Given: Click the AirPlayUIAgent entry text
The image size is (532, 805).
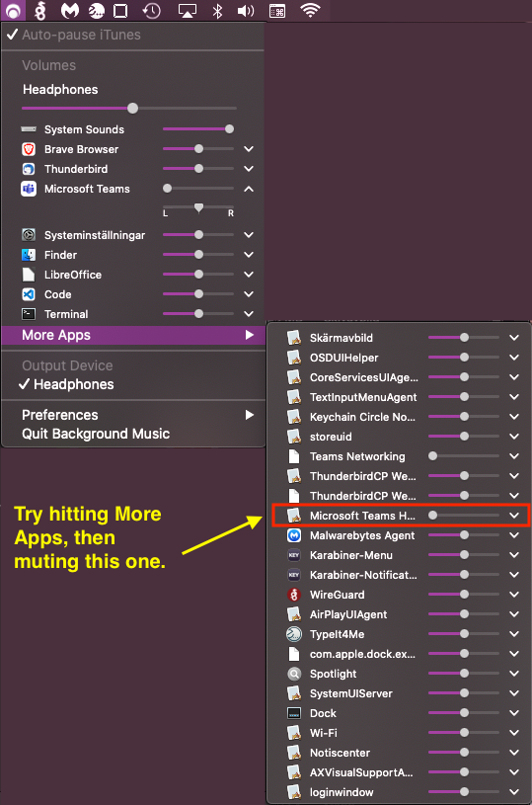Looking at the screenshot, I should pyautogui.click(x=348, y=614).
